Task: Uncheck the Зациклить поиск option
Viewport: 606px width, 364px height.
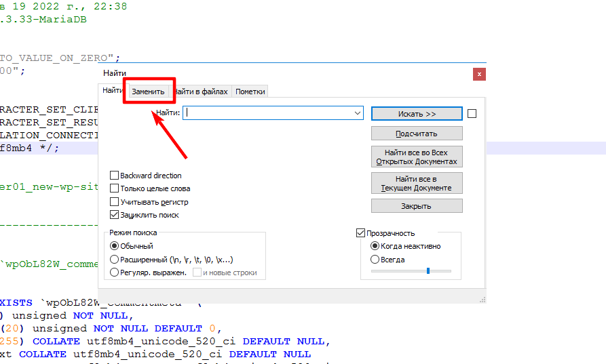Action: (x=114, y=215)
